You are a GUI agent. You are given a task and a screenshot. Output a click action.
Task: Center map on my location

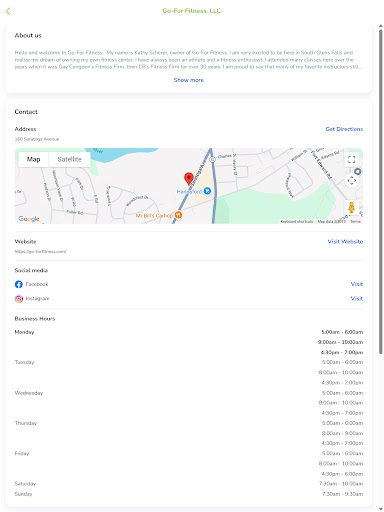pos(351,181)
